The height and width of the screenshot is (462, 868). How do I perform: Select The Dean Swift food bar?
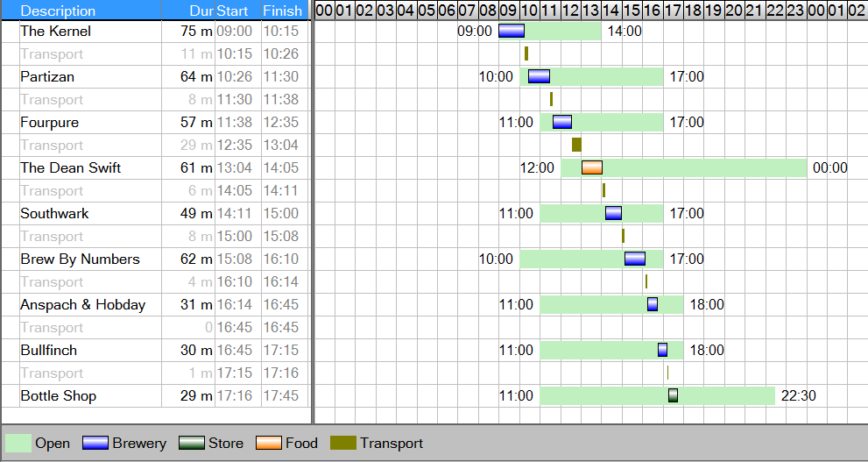(x=592, y=167)
